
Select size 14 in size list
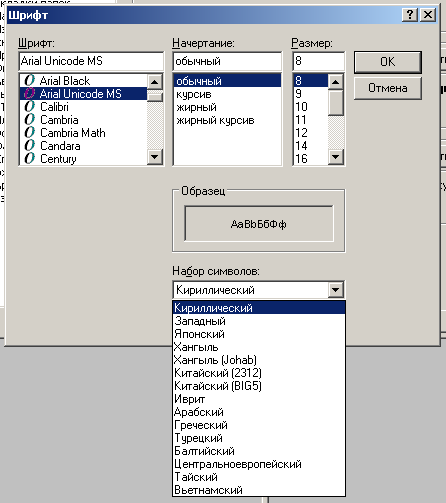pos(311,146)
